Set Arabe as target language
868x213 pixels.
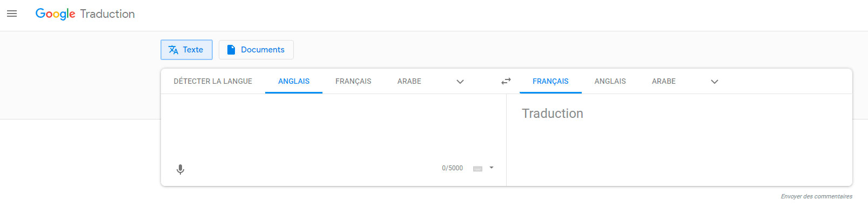[x=664, y=81]
